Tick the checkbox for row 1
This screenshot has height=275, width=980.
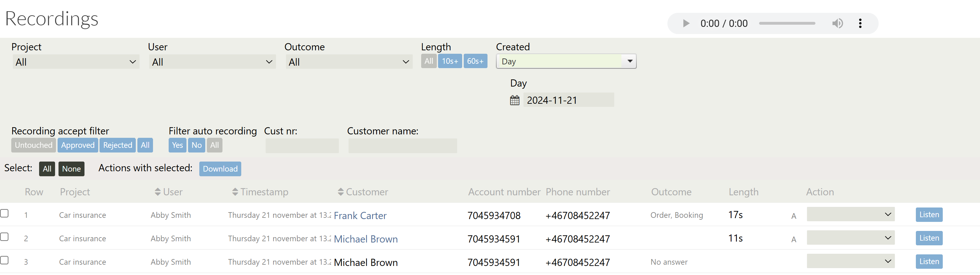click(5, 213)
